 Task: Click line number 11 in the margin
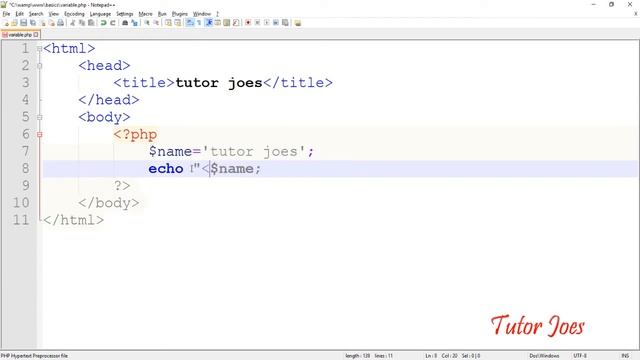click(21, 220)
